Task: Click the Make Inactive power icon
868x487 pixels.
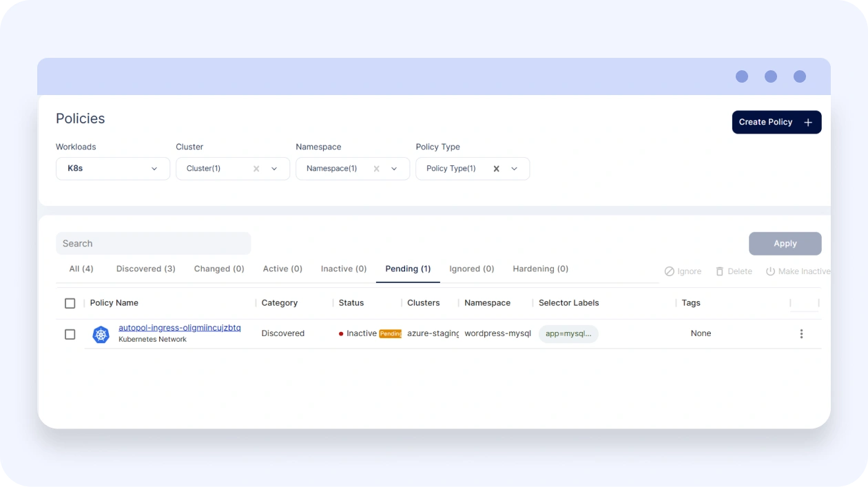Action: (771, 271)
